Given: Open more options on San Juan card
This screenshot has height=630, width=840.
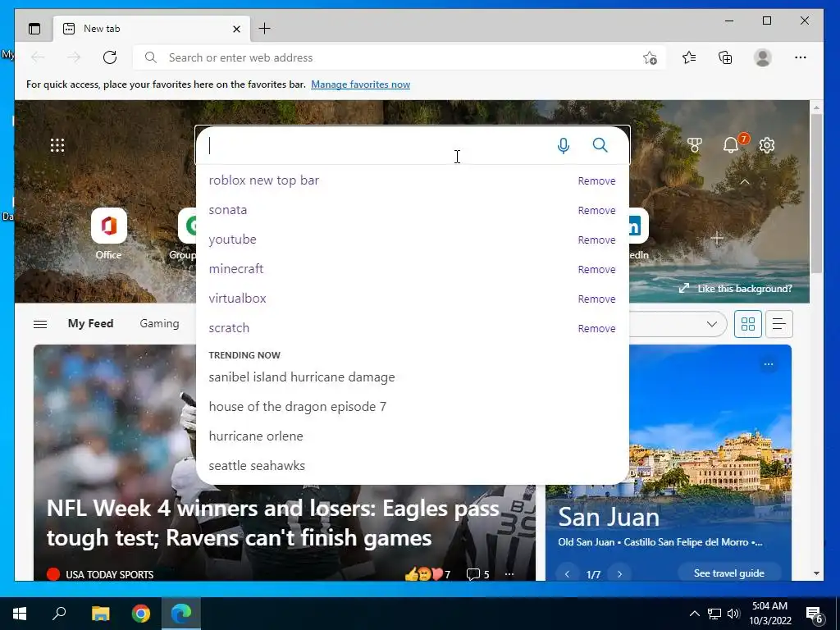Looking at the screenshot, I should 768,364.
